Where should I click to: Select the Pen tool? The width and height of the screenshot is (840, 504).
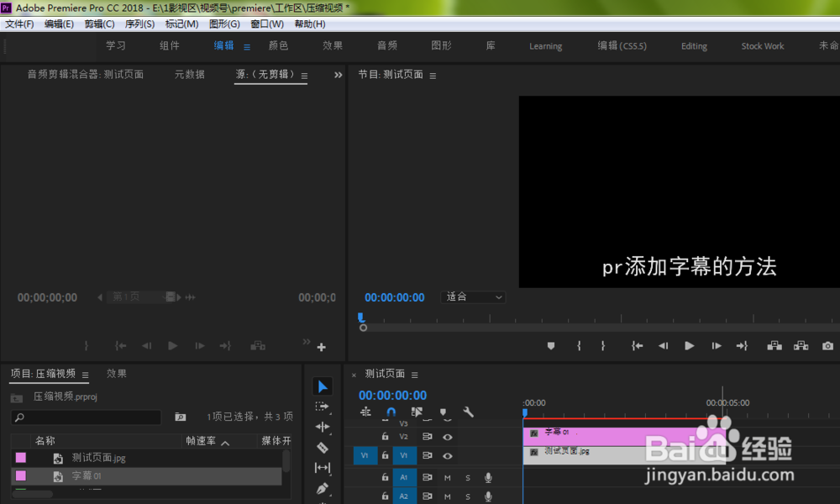322,488
